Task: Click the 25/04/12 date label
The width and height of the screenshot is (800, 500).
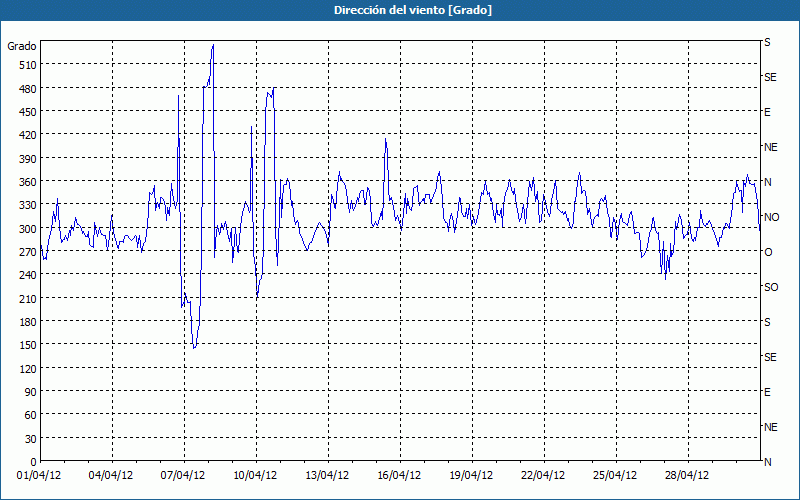Action: click(x=615, y=476)
